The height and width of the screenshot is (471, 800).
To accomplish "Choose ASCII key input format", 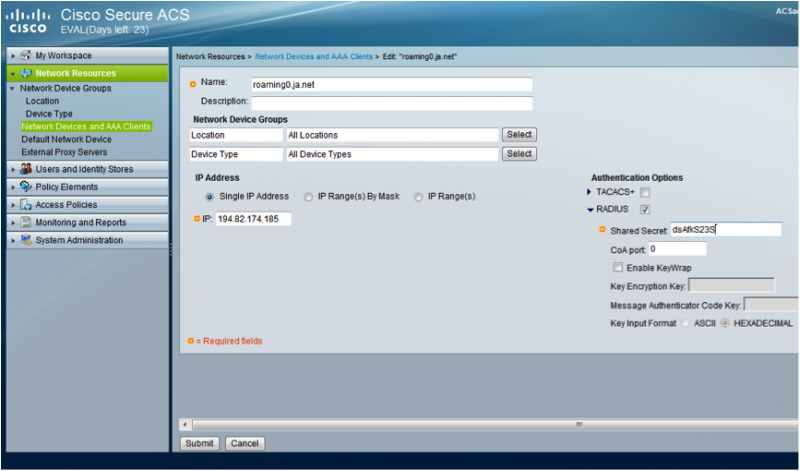I will [x=685, y=324].
